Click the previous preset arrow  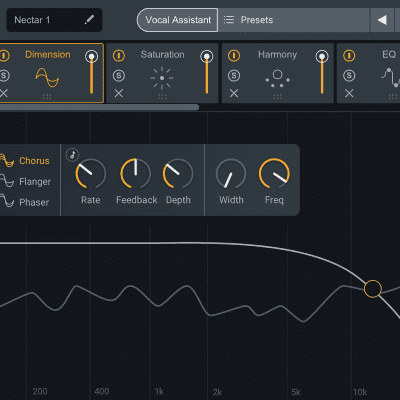[x=382, y=20]
